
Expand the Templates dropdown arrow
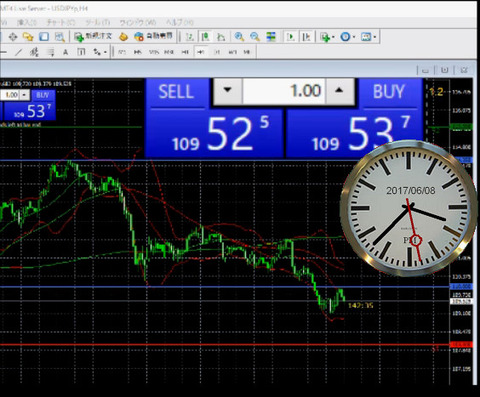pyautogui.click(x=375, y=37)
